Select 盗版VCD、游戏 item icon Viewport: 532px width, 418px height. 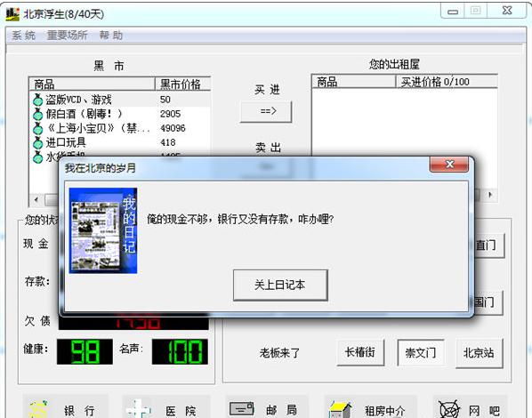[37, 100]
